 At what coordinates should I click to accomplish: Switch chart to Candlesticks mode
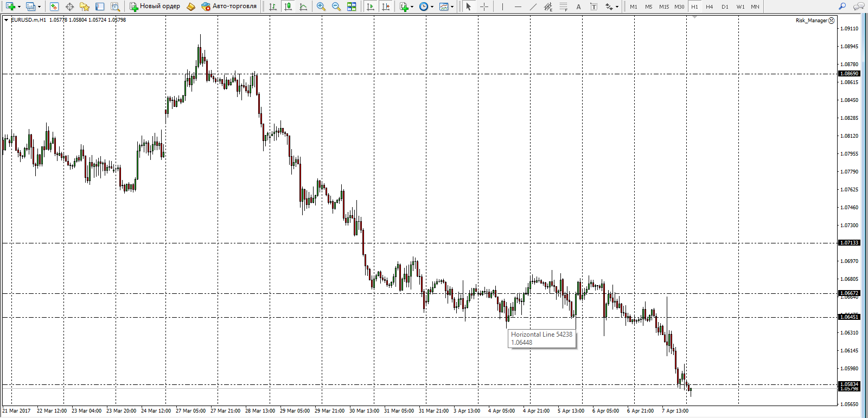pyautogui.click(x=288, y=7)
